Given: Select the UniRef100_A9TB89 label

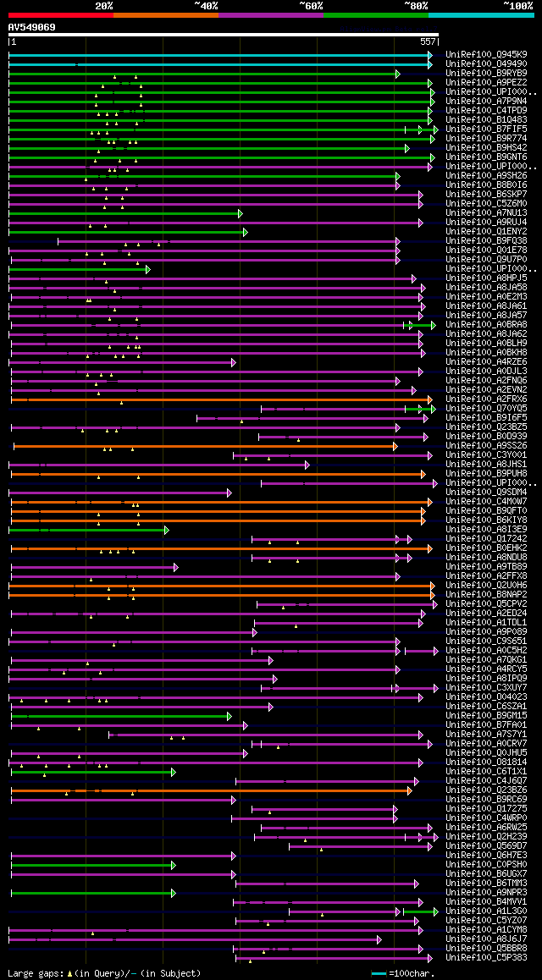Looking at the screenshot, I should click(x=486, y=567).
